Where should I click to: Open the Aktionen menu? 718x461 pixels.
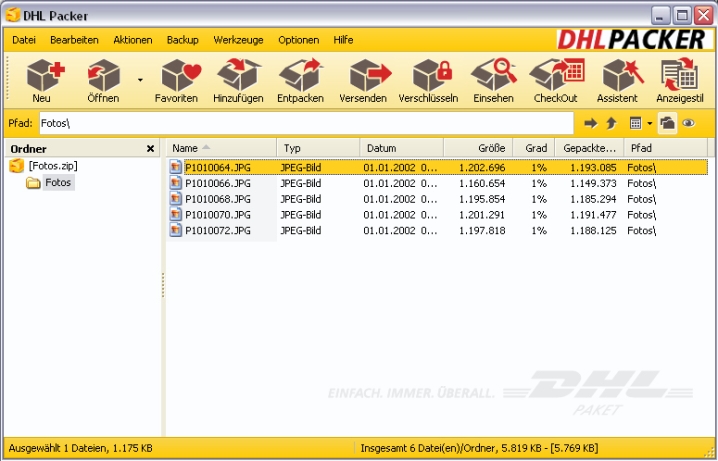[133, 40]
